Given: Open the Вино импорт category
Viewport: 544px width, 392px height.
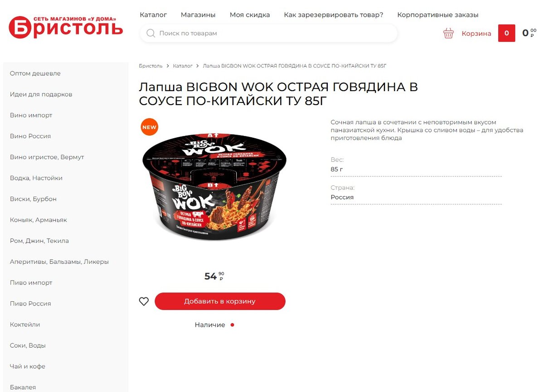Looking at the screenshot, I should pyautogui.click(x=31, y=115).
